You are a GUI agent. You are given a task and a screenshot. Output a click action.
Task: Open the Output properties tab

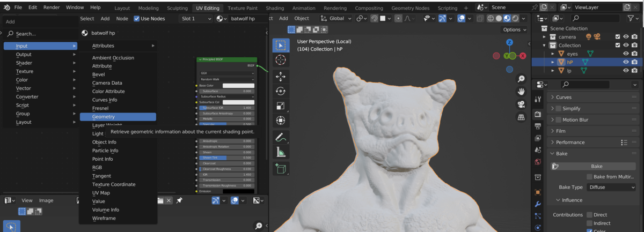pyautogui.click(x=538, y=126)
